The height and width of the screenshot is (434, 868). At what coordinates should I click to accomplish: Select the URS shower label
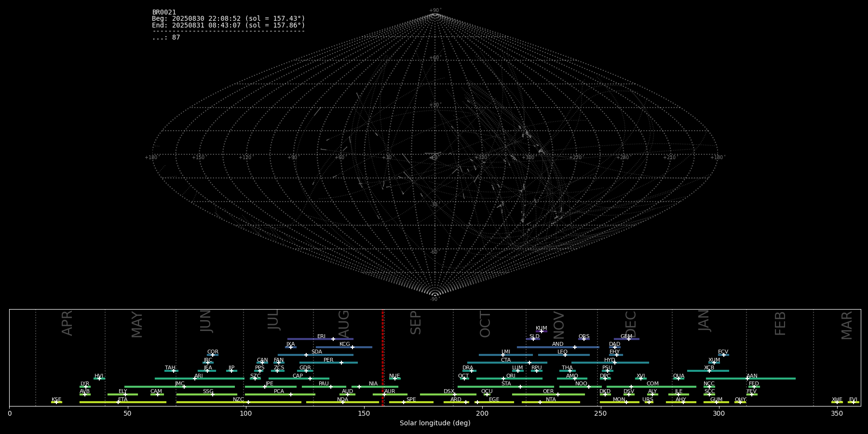pos(648,400)
